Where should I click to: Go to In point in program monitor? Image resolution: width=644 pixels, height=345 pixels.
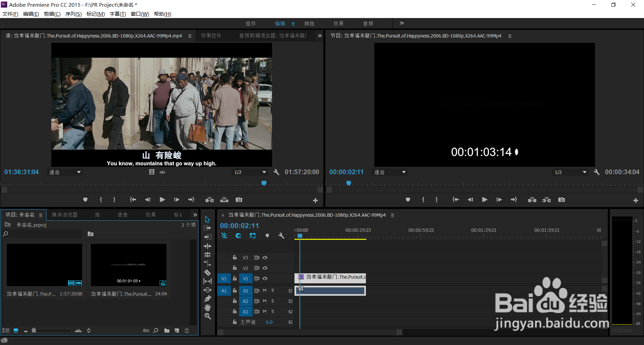point(455,200)
